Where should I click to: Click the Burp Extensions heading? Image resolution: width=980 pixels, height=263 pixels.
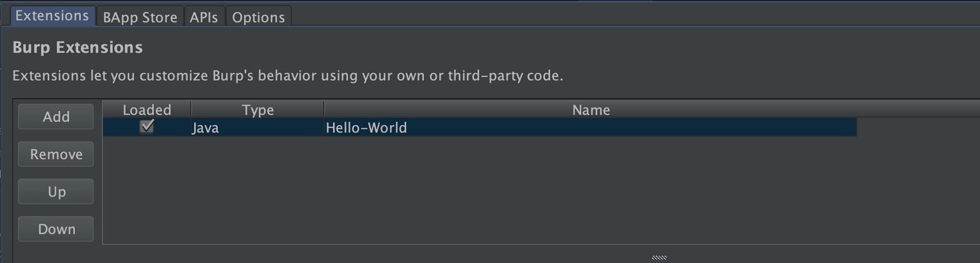pos(78,48)
